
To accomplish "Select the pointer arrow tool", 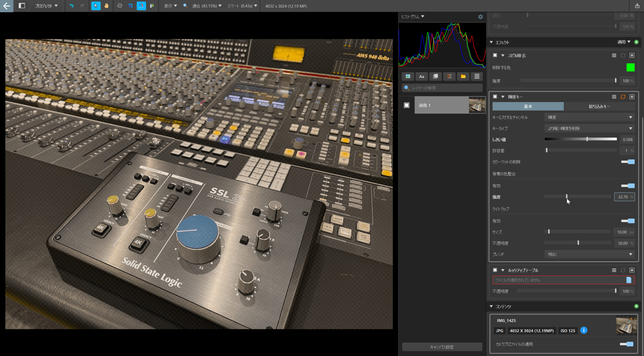I will point(96,6).
